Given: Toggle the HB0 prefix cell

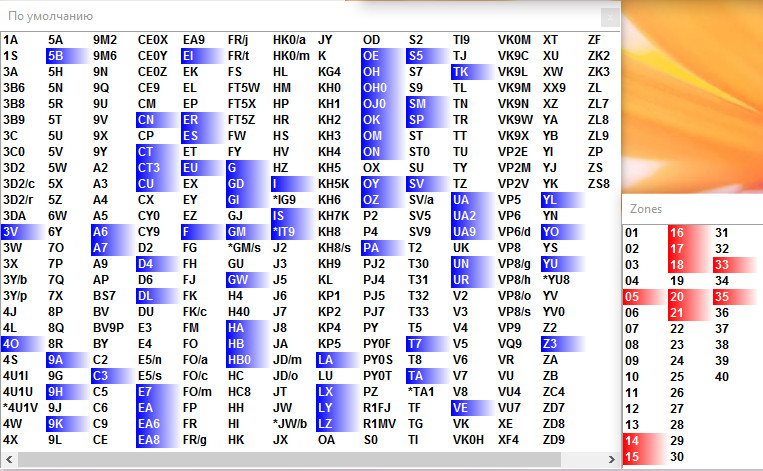Looking at the screenshot, I should point(239,359).
